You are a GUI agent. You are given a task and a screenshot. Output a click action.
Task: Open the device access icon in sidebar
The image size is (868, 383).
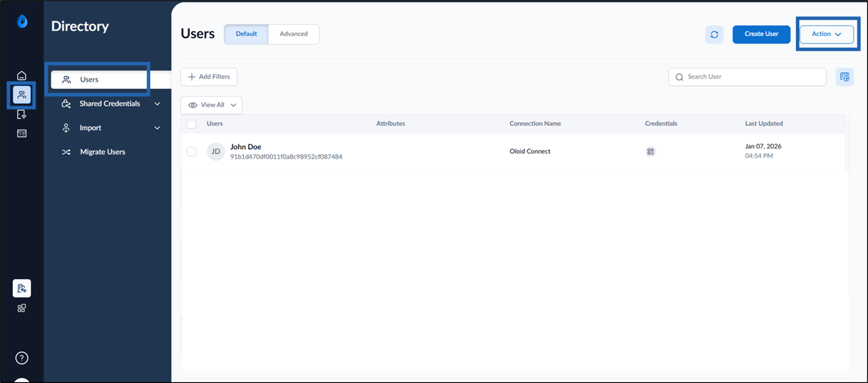(x=22, y=114)
